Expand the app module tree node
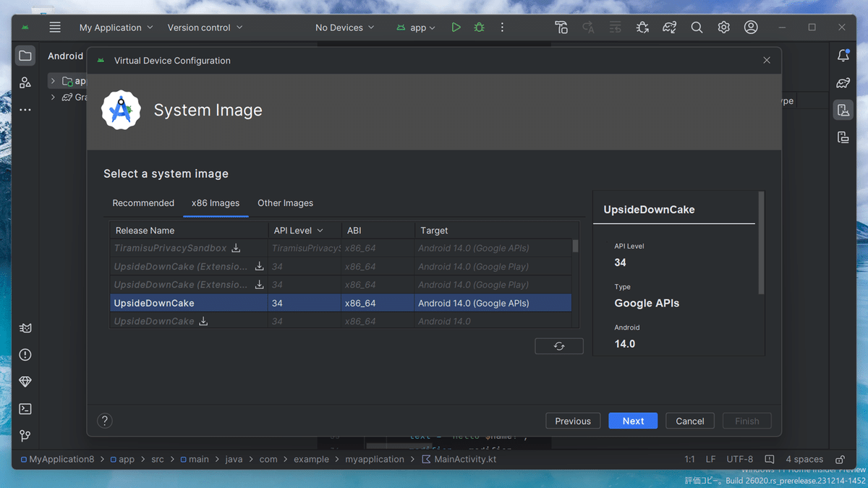 click(53, 81)
